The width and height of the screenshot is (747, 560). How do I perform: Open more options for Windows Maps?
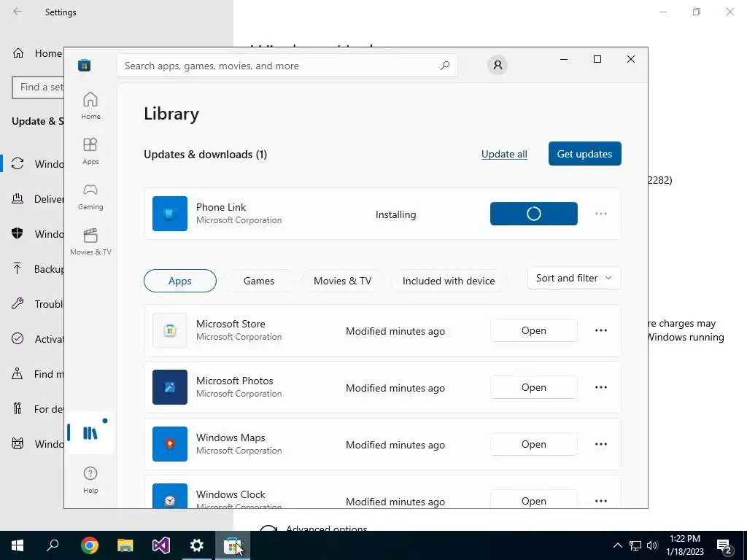tap(601, 444)
